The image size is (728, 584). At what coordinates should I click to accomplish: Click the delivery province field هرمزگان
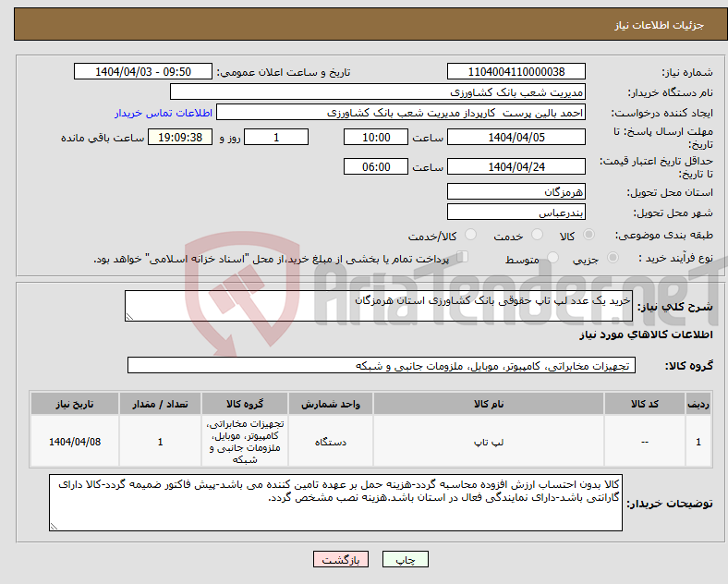[x=516, y=191]
